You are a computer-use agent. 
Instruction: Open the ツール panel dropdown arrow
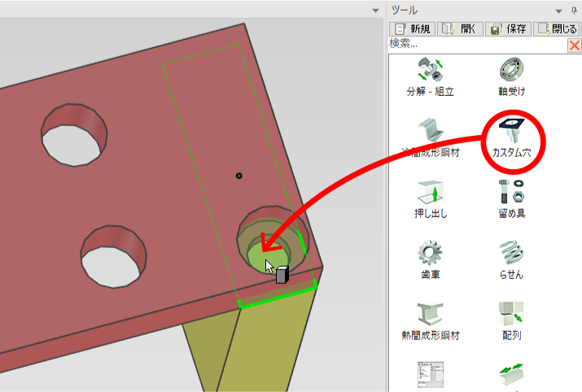coord(558,10)
